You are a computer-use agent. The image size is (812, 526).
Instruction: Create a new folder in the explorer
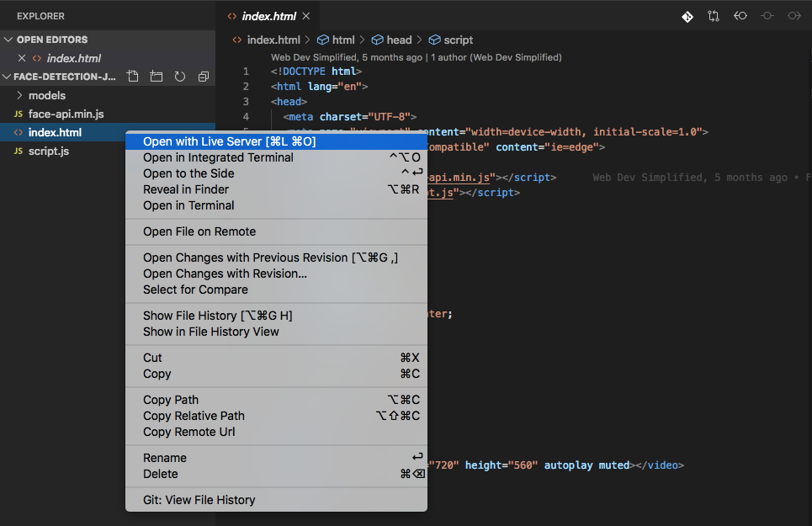coord(156,76)
